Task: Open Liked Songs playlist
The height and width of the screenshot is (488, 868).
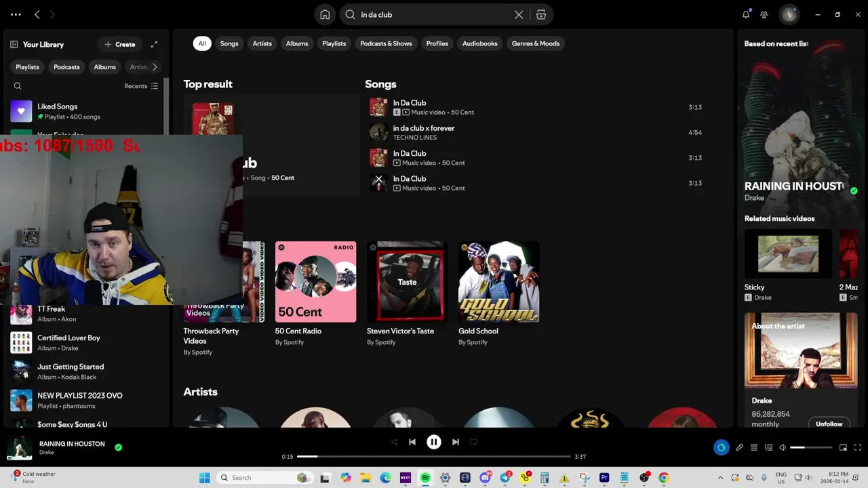Action: 85,111
